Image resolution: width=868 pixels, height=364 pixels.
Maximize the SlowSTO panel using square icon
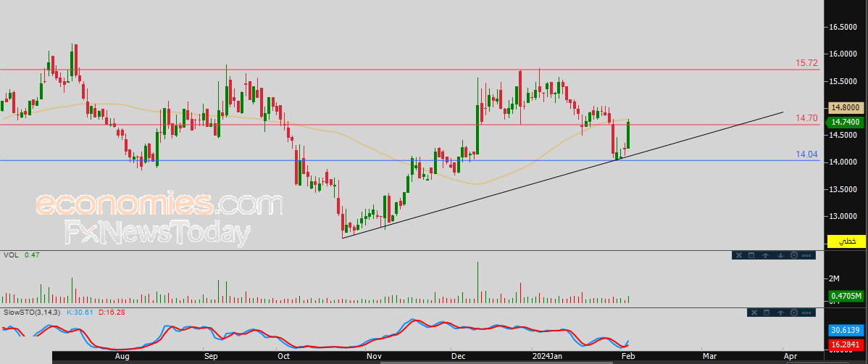(767, 313)
